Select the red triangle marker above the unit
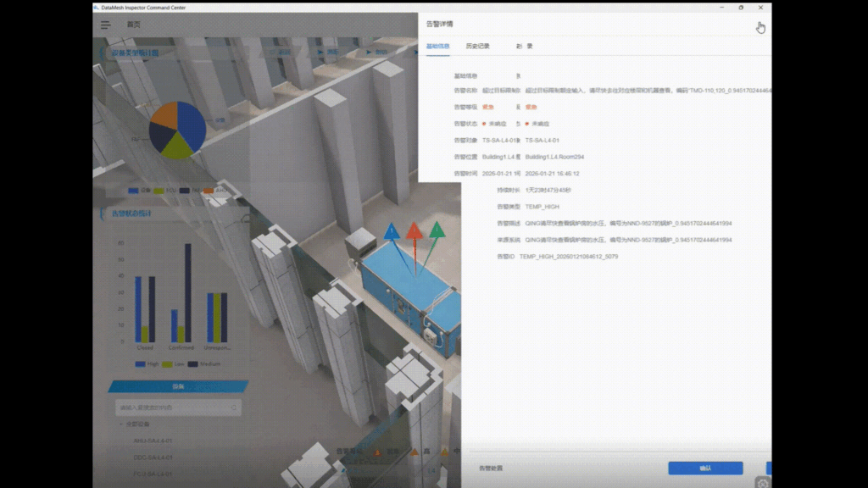Image resolution: width=868 pixels, height=488 pixels. [x=414, y=230]
